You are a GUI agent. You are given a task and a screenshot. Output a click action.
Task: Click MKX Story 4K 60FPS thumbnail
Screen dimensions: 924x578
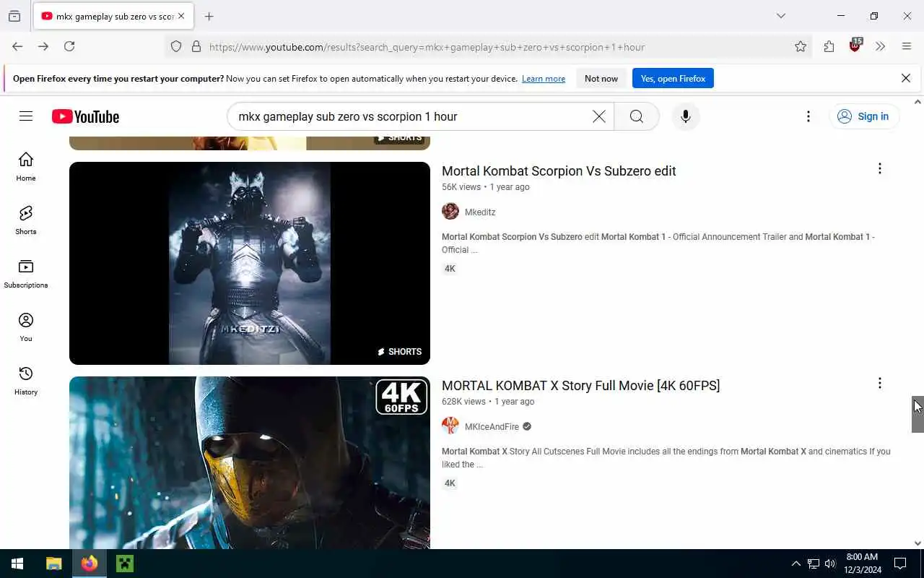250,462
